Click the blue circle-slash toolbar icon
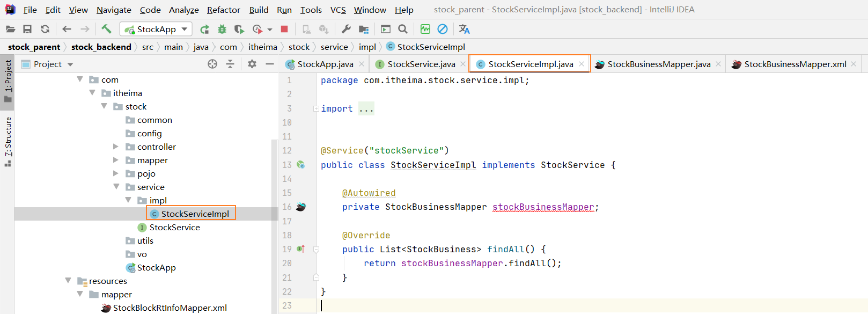Viewport: 868px width, 314px height. 443,29
